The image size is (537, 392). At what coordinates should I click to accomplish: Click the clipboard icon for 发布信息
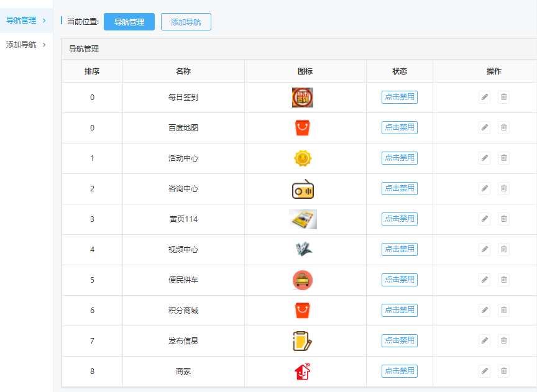click(x=303, y=341)
